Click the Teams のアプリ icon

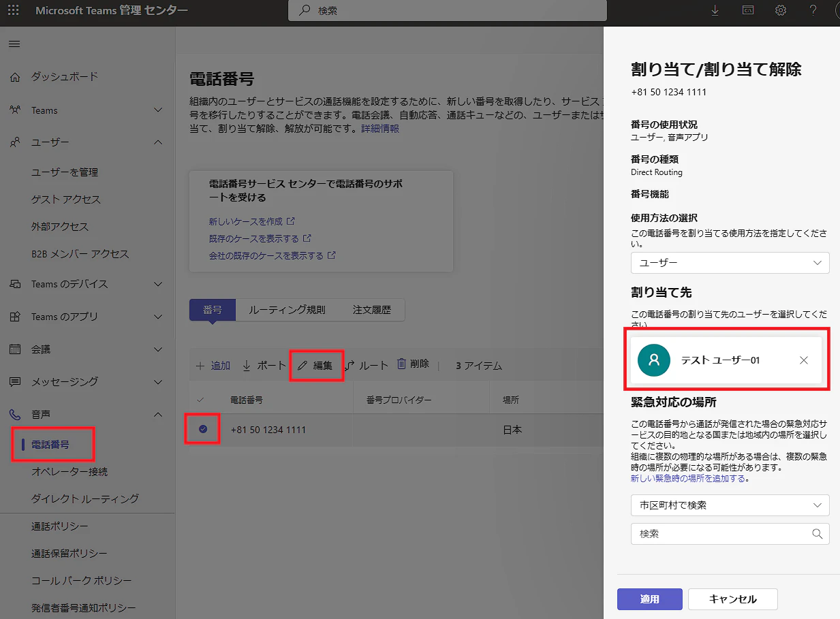pos(15,317)
